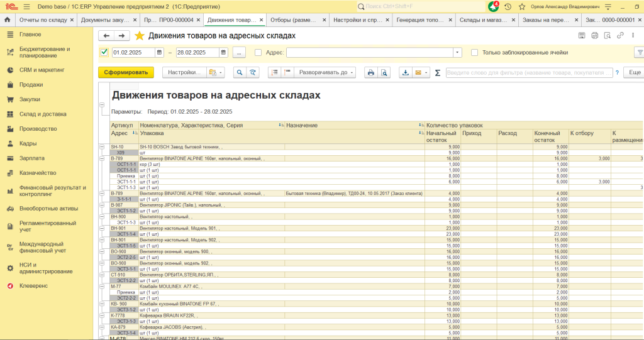This screenshot has height=340, width=644.
Task: Navigate back with the left arrow
Action: point(106,36)
